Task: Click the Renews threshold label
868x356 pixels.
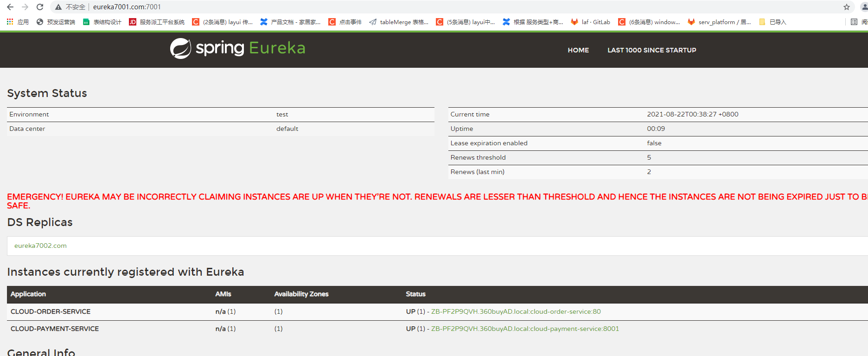Action: click(478, 157)
